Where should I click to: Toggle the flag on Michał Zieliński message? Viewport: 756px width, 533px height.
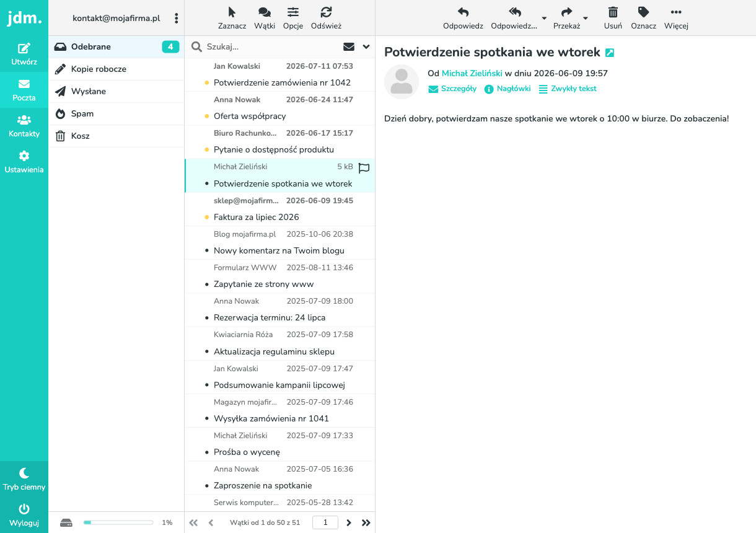(364, 167)
